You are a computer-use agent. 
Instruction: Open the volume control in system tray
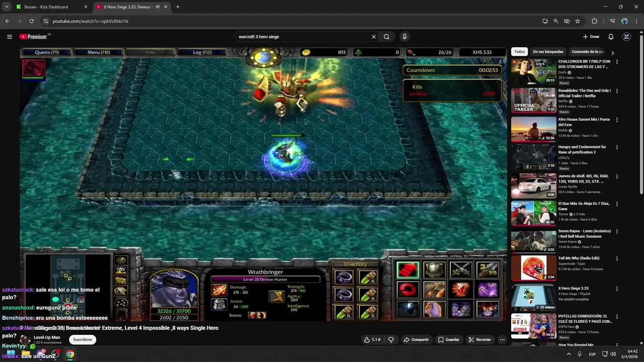(613, 354)
